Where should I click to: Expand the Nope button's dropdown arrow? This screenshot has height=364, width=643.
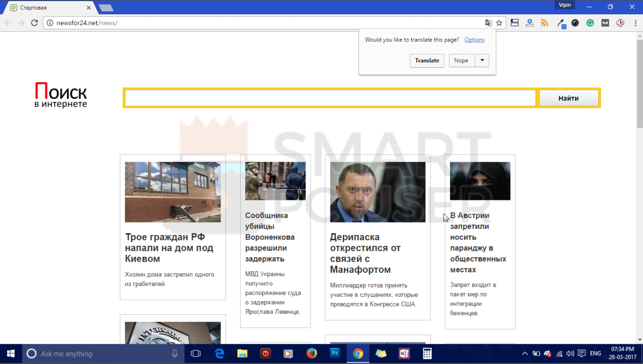pos(482,60)
